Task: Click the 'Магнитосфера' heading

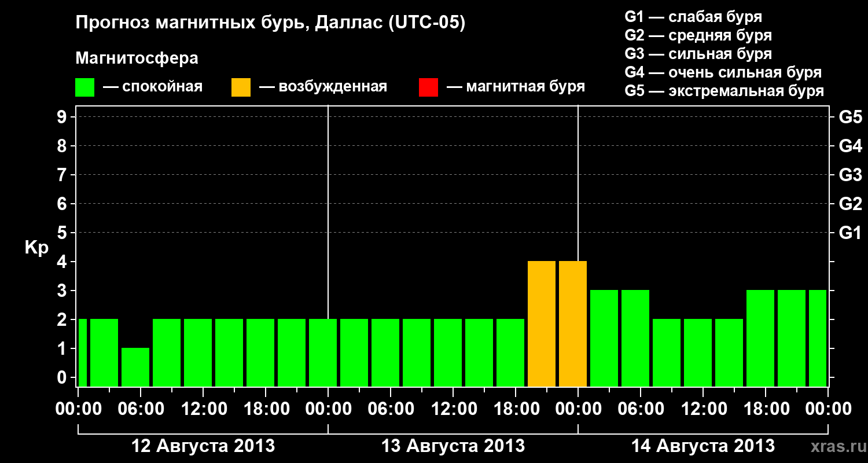Action: click(x=137, y=58)
